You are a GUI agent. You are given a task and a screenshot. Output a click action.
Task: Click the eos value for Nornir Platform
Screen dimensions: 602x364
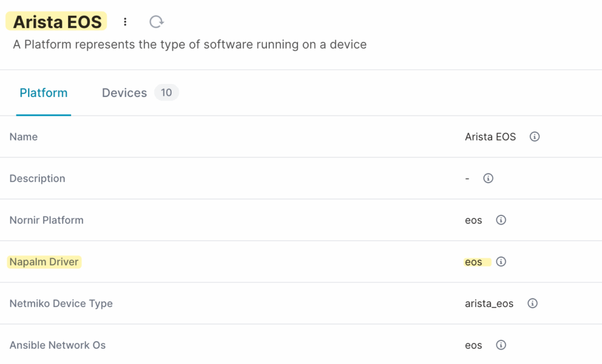[x=473, y=221]
